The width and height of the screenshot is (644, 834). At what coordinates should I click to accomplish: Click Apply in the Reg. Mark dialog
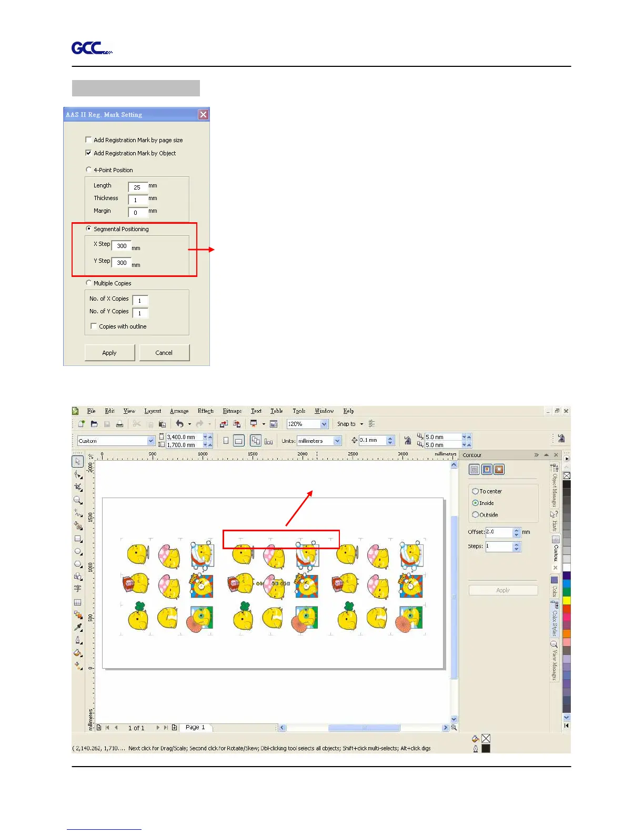coord(109,353)
